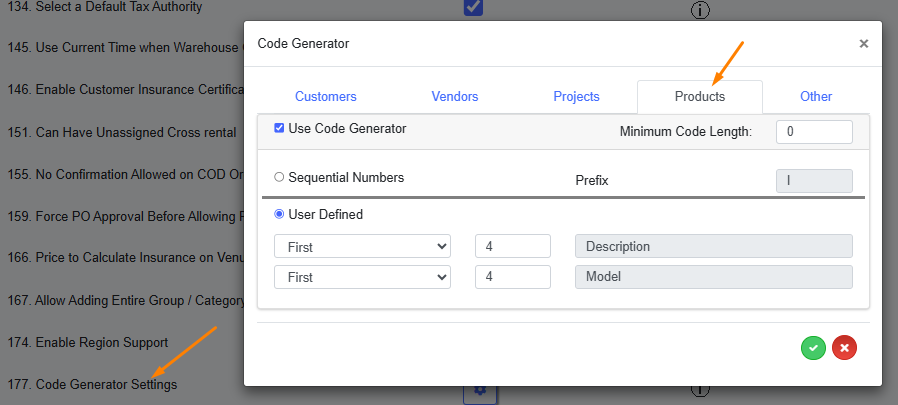Viewport: 898px width, 405px height.
Task: Switch to the Vendors tab
Action: pos(454,97)
